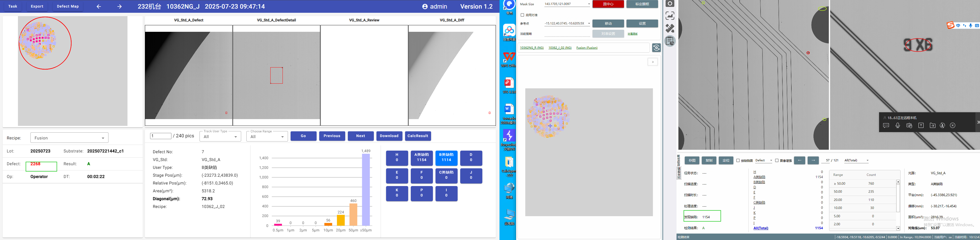
Task: Open the Recipe Fusion dropdown
Action: click(x=69, y=138)
